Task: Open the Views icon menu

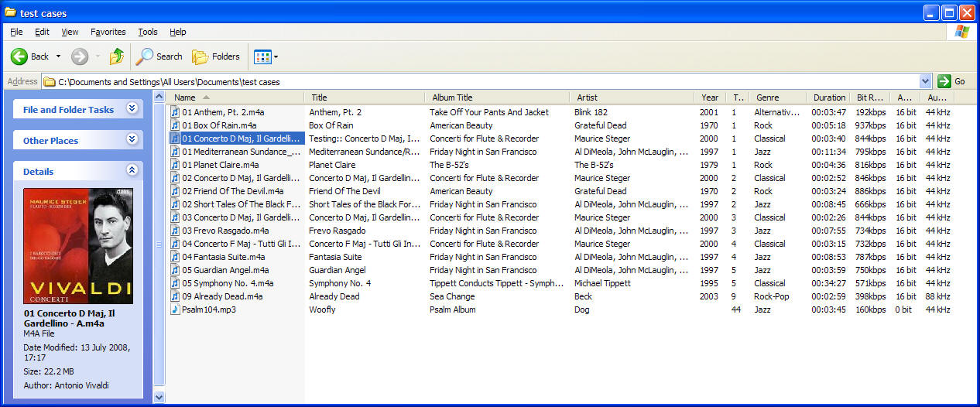Action: click(x=262, y=56)
